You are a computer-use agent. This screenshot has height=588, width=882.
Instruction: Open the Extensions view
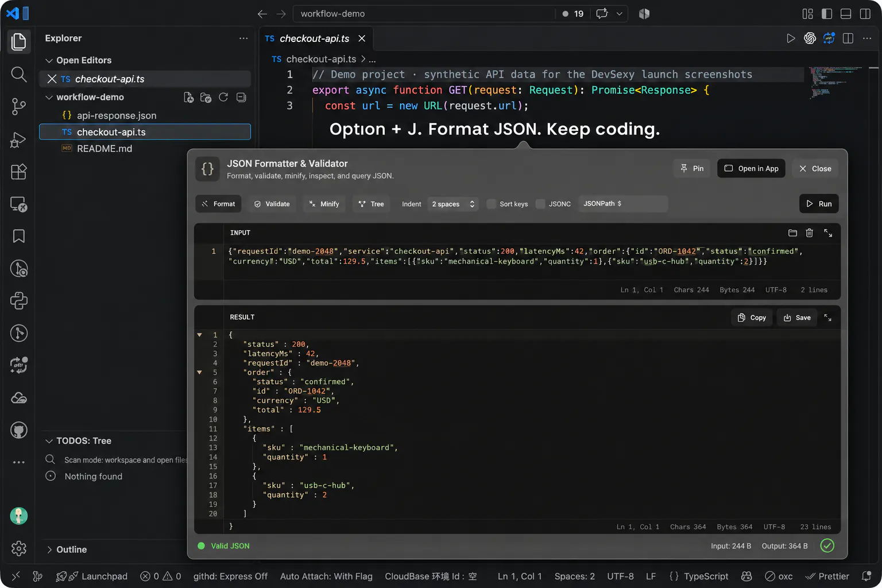(19, 172)
